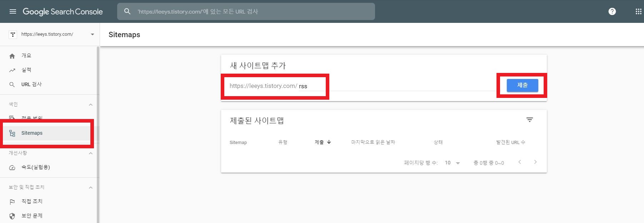This screenshot has height=223, width=644.
Task: Open the filter icon in 제출된 사이트맵
Action: 530,120
